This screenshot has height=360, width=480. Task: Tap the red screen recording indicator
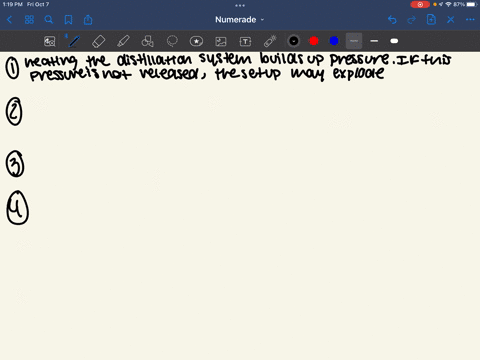420,4
